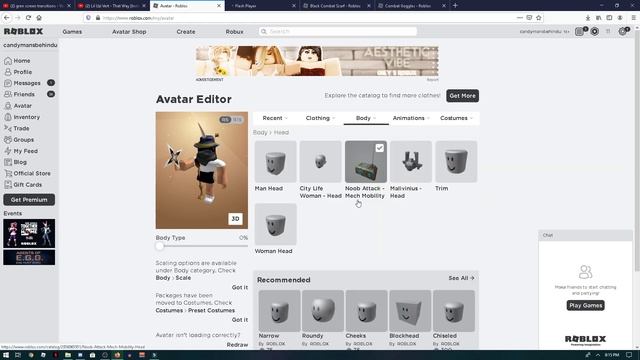
Task: Open the Roblox settings gear icon
Action: pos(623,31)
